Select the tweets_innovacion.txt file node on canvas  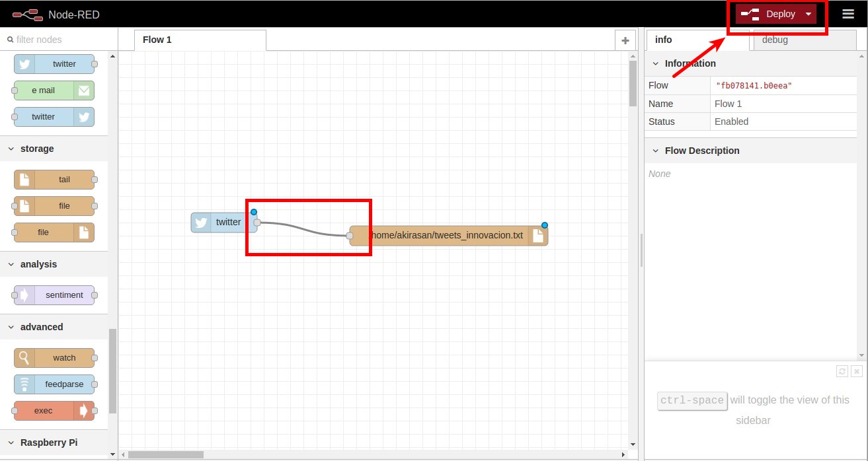click(x=448, y=235)
